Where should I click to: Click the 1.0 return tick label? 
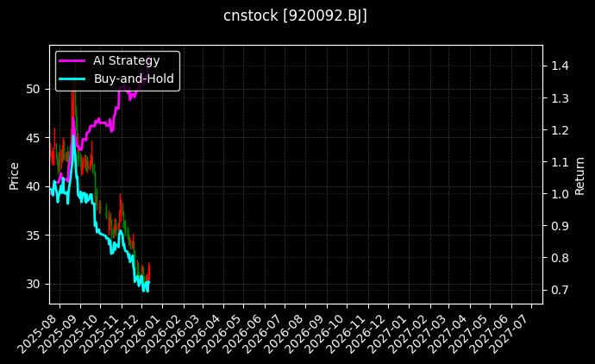click(559, 194)
